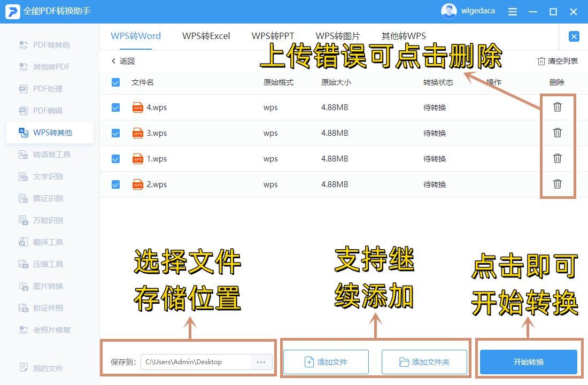This screenshot has width=588, height=385.
Task: Open PDF转其他 in the sidebar
Action: [50, 45]
